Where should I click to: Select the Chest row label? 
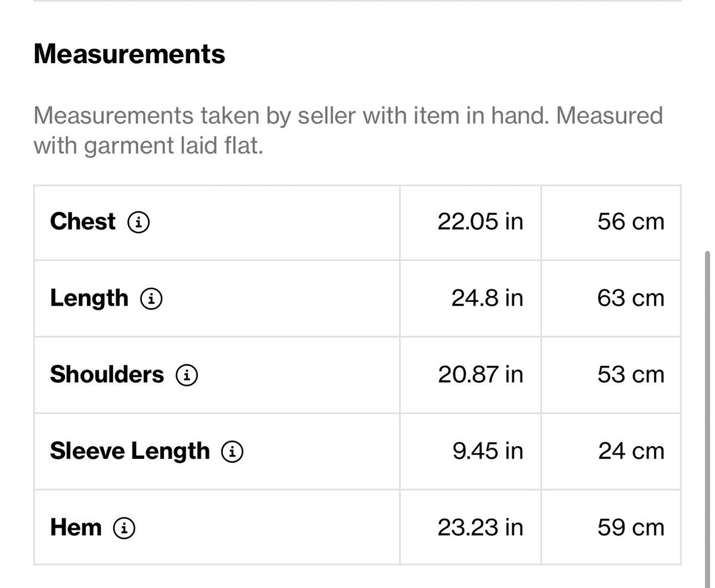coord(83,222)
